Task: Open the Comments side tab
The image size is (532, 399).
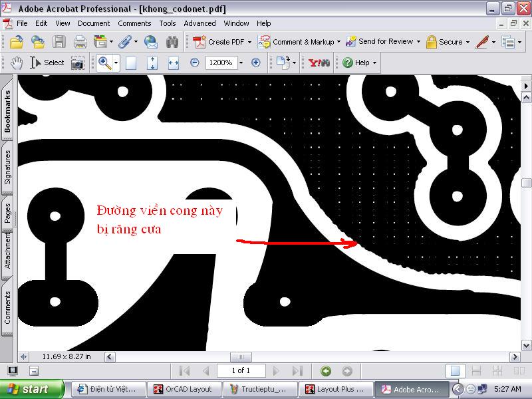Action: [7, 308]
